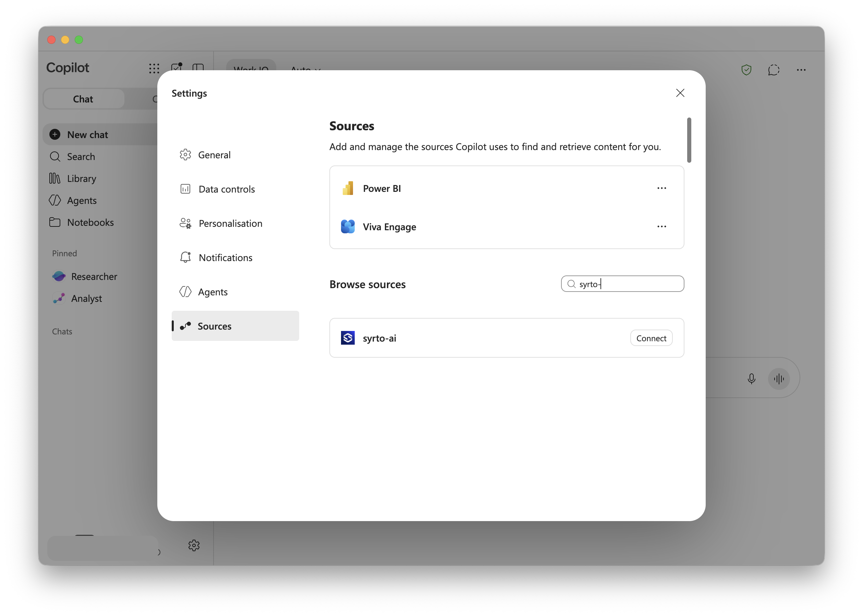This screenshot has height=616, width=863.
Task: Click the Settings dialog scrollbar
Action: point(689,140)
